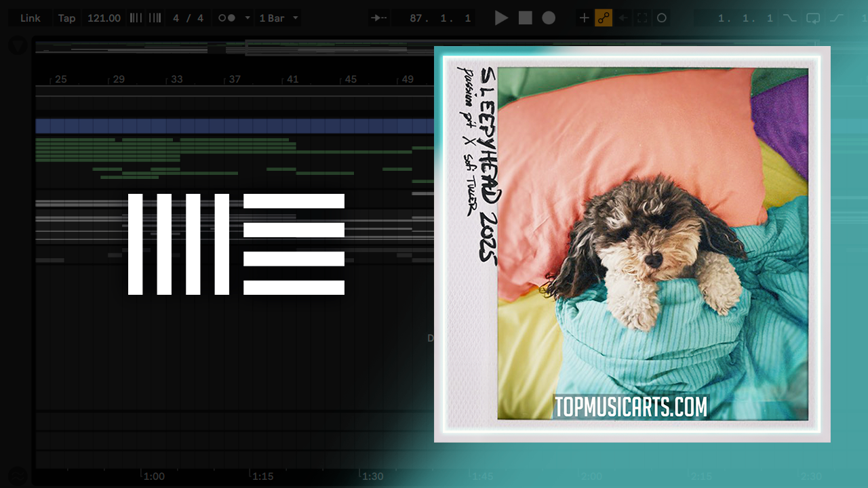Image resolution: width=868 pixels, height=488 pixels.
Task: Toggle the Metronome button
Action: click(227, 18)
